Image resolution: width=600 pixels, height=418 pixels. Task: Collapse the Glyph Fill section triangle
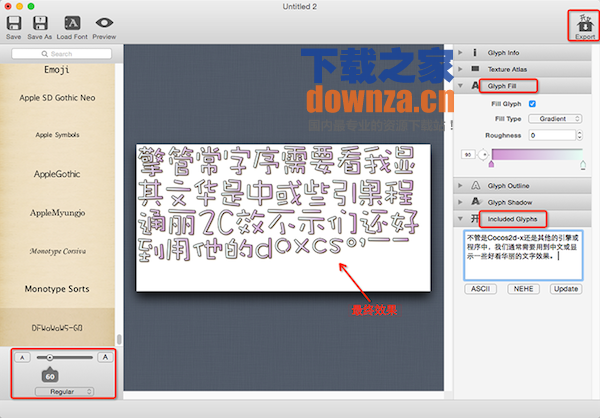coord(460,86)
